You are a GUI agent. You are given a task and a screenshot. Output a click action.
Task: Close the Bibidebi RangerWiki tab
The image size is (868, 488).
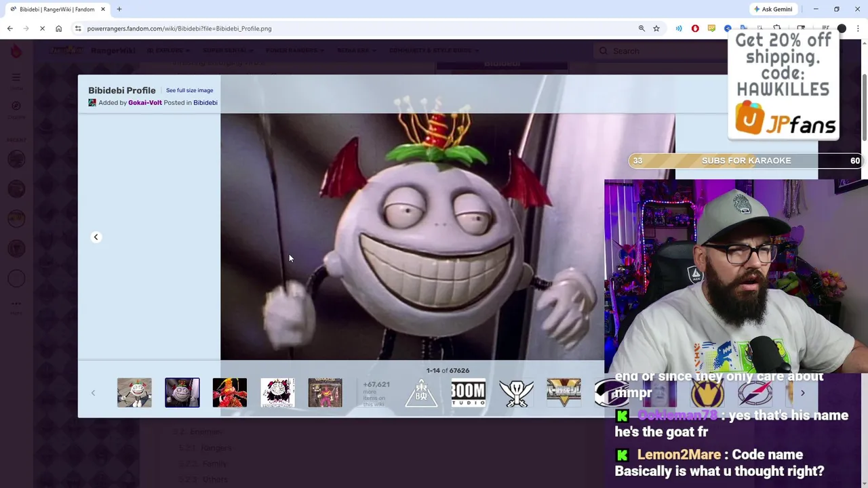click(x=103, y=9)
